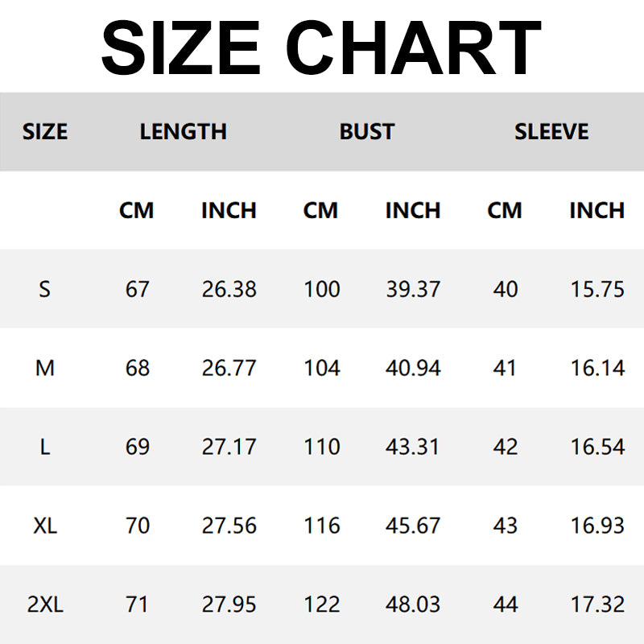The width and height of the screenshot is (644, 644).
Task: Click the SLEEVE column header
Action: (551, 131)
